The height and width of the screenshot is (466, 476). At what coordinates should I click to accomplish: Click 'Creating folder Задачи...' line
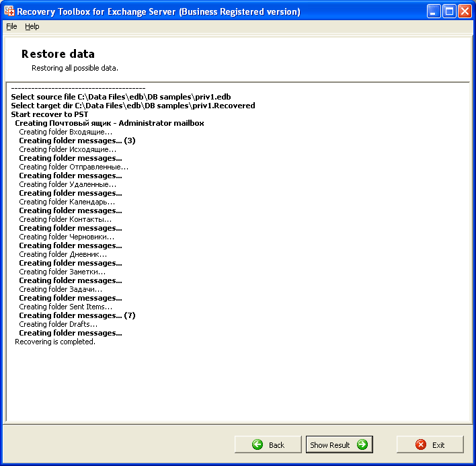(61, 289)
